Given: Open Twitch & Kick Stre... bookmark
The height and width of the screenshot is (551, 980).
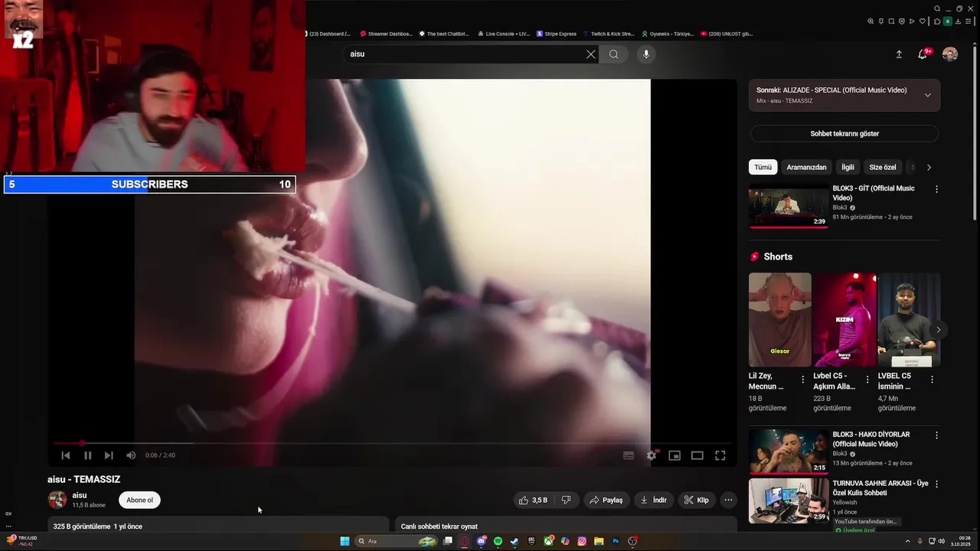Looking at the screenshot, I should 609,34.
